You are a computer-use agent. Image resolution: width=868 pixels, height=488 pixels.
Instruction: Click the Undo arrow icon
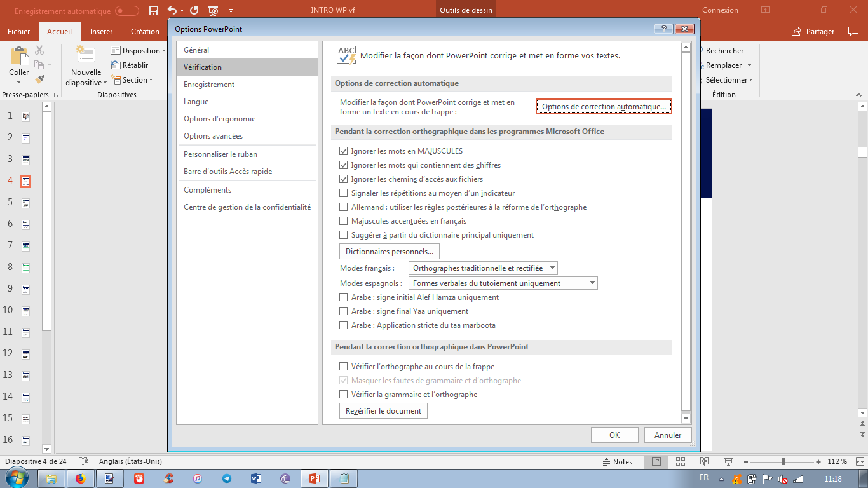pyautogui.click(x=172, y=11)
